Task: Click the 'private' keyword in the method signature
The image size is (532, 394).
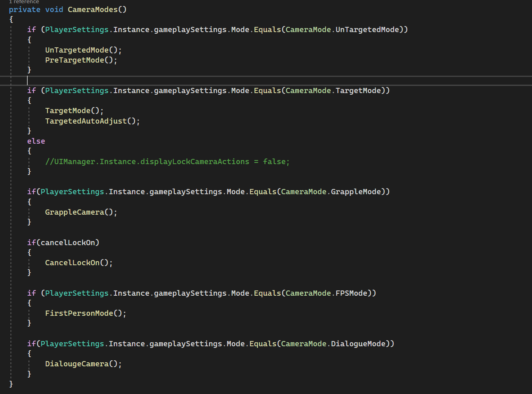Action: (x=24, y=9)
